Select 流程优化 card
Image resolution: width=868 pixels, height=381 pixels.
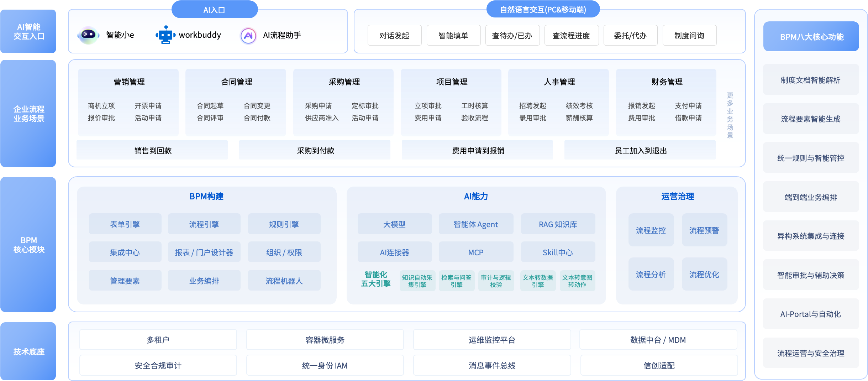[705, 274]
